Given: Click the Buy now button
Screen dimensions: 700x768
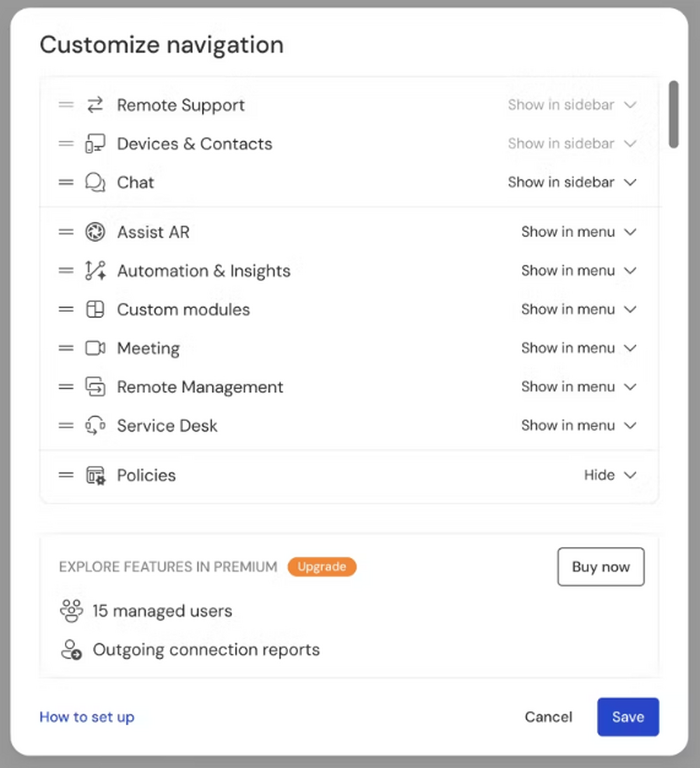Looking at the screenshot, I should click(x=601, y=567).
